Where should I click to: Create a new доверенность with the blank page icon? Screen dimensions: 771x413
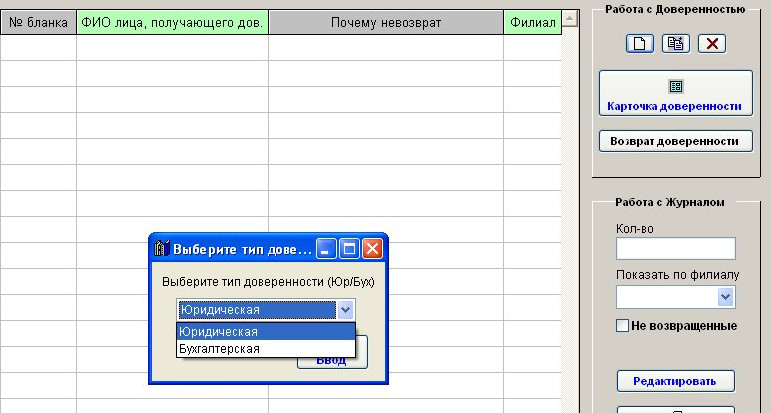640,44
